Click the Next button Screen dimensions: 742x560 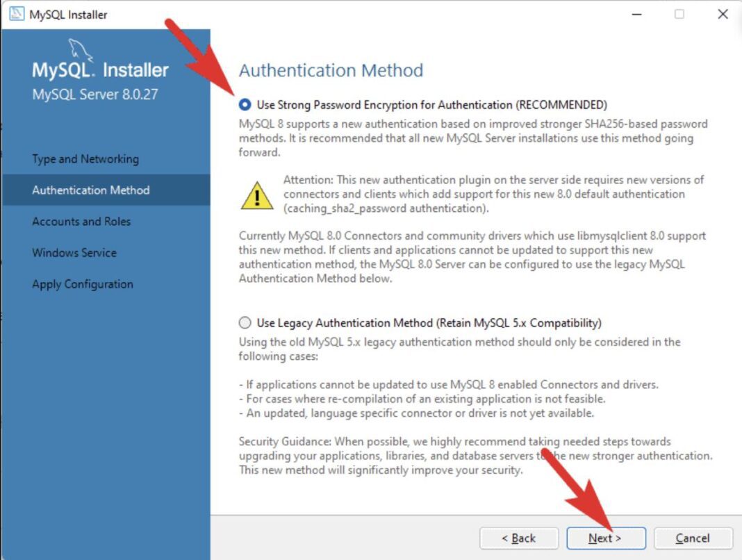(x=607, y=538)
